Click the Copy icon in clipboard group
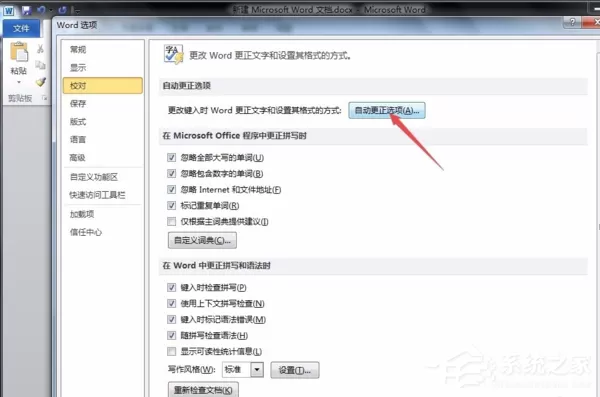Screen dimensions: 600x397 point(40,65)
